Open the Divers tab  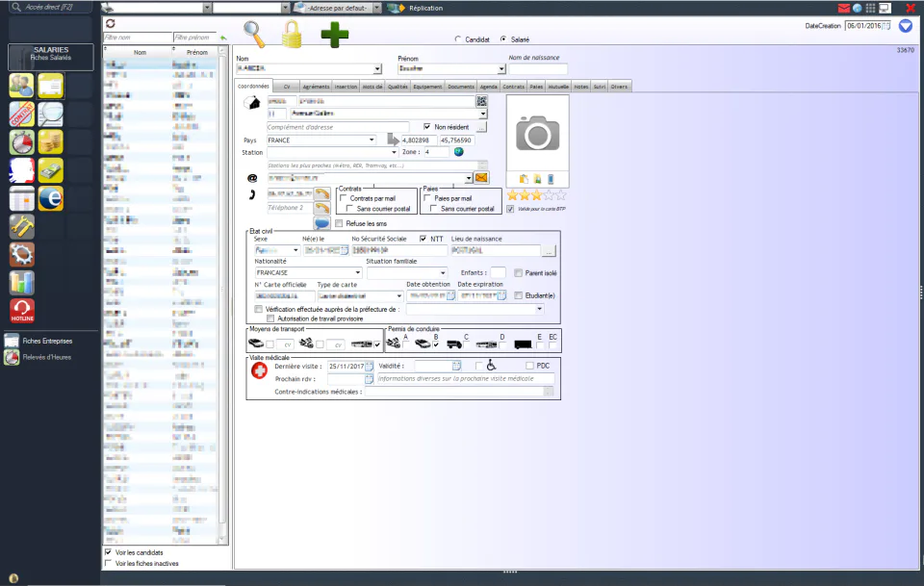[619, 87]
